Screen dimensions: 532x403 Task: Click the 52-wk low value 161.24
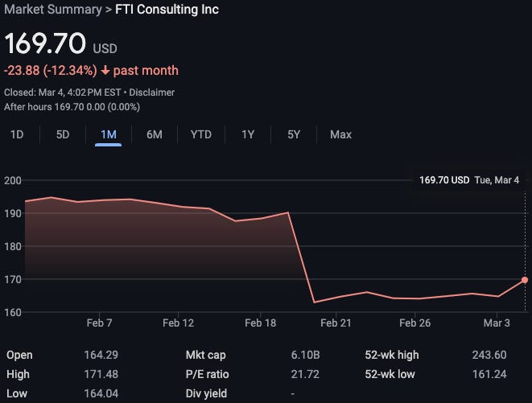(489, 374)
